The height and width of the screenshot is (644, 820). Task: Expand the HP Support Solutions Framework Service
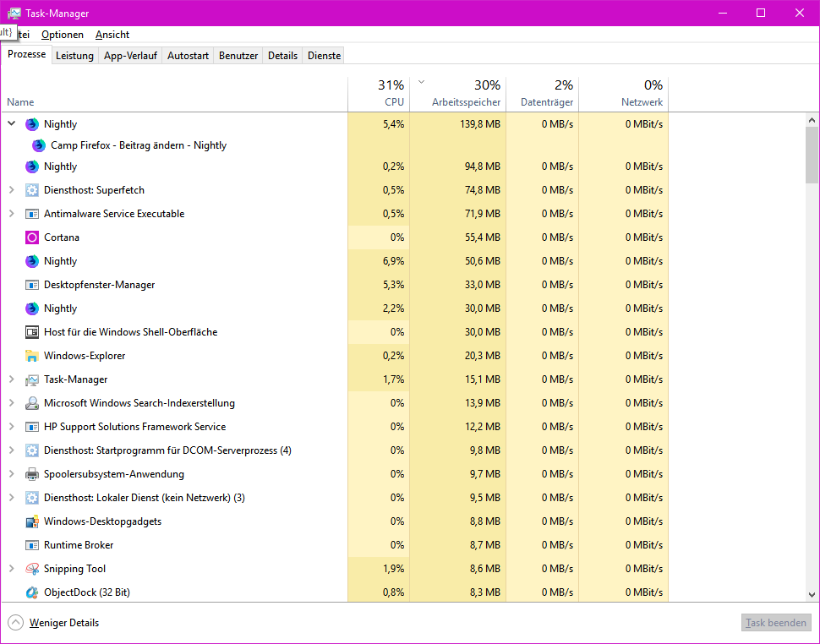tap(12, 427)
